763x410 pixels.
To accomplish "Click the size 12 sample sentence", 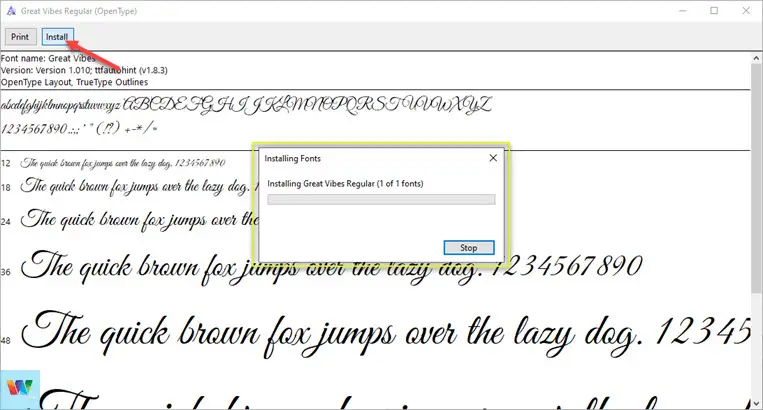I will tap(123, 163).
